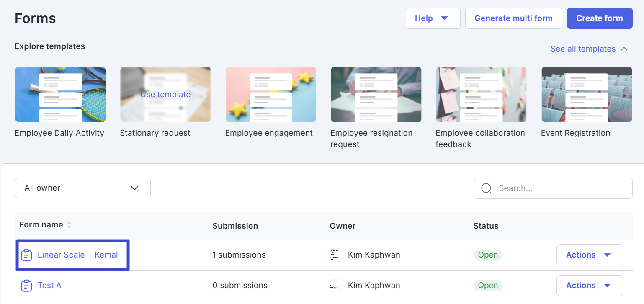Click the Employee Daily Activity template label
644x304 pixels.
[x=59, y=133]
